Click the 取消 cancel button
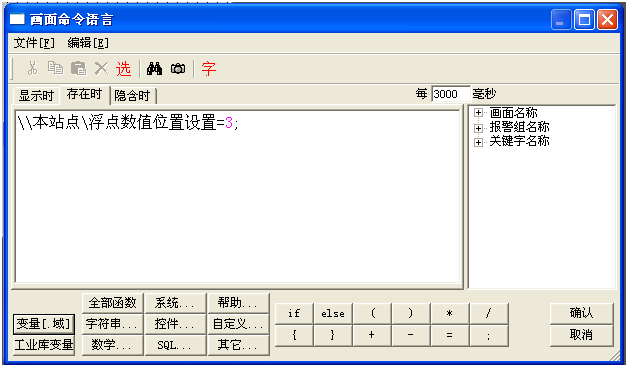Screen dimensions: 629x367 [x=582, y=335]
